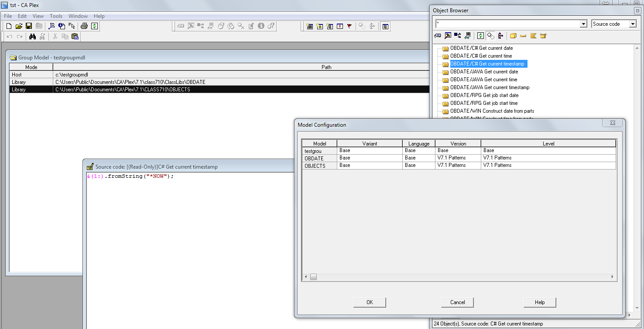Select OBDATE/JAVA Get current timestamp item
The width and height of the screenshot is (644, 329).
pos(490,87)
